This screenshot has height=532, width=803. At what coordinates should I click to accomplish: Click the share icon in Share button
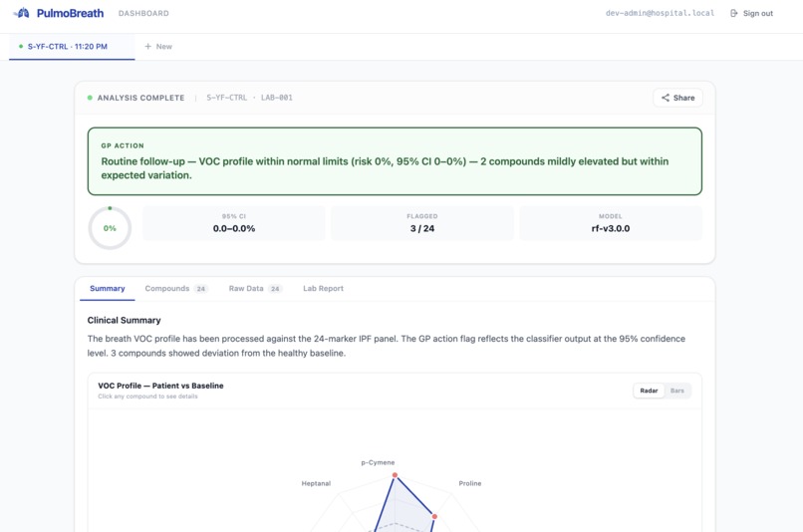pos(666,98)
